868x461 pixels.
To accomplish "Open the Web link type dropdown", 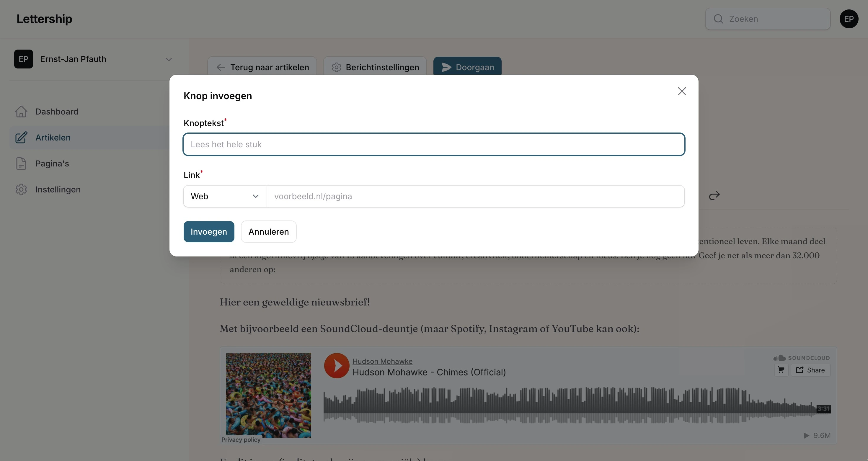I will click(x=225, y=196).
